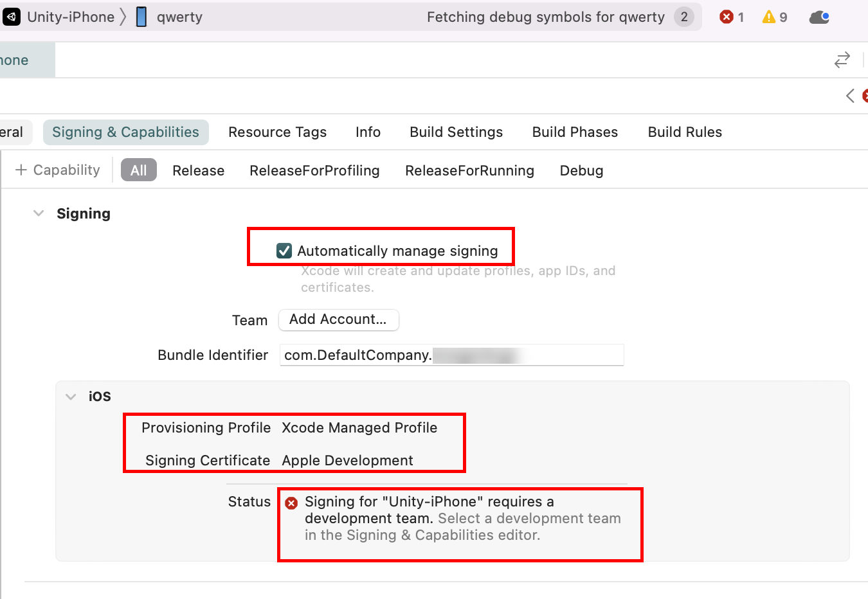Click Add Account team button
The height and width of the screenshot is (599, 868).
coord(338,319)
